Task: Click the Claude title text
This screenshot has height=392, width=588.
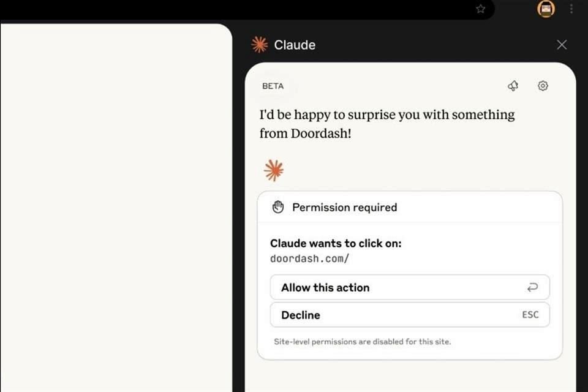Action: click(x=295, y=45)
